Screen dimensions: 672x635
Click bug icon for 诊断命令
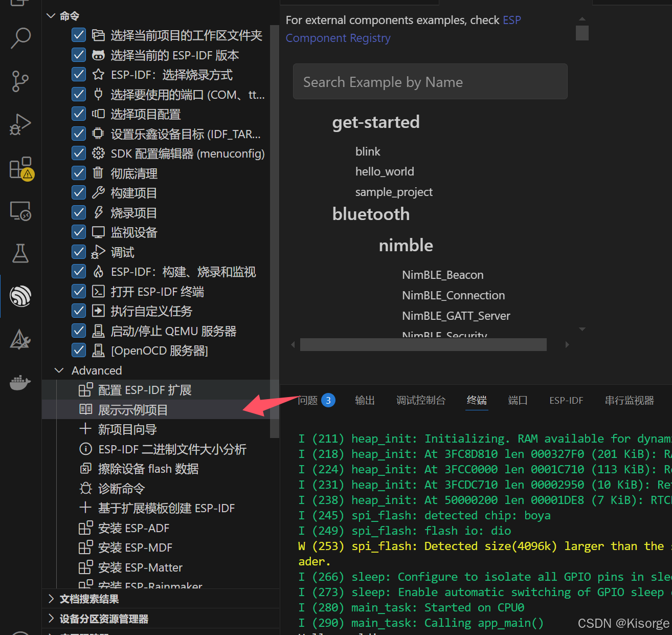(86, 488)
